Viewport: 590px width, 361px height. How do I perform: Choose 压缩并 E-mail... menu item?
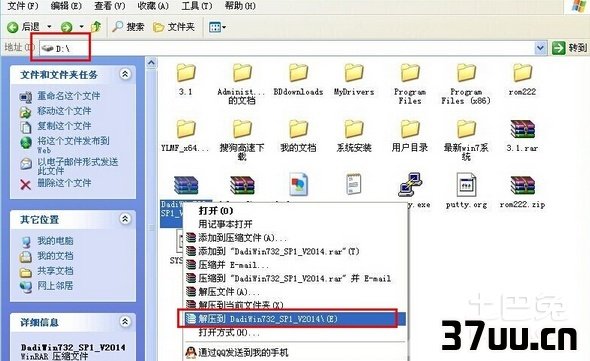click(x=295, y=265)
